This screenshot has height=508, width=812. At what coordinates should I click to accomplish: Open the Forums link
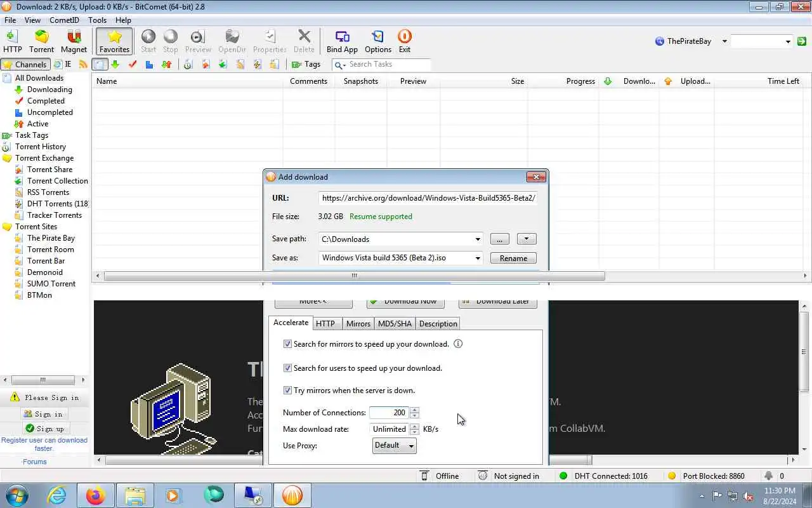(x=35, y=462)
